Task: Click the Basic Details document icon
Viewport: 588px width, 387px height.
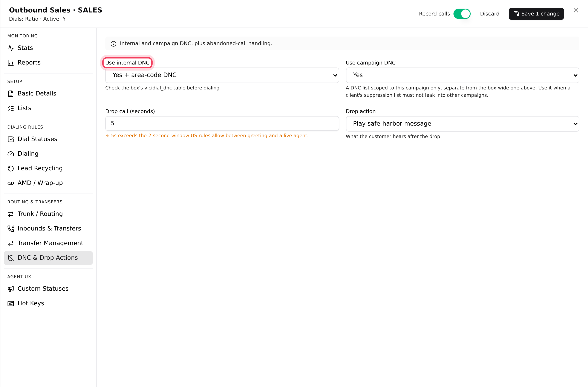Action: 11,94
